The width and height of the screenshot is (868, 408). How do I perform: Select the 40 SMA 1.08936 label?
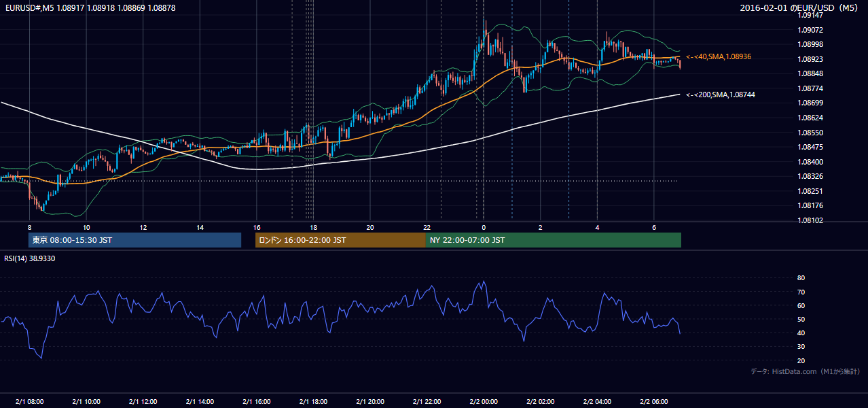(719, 56)
